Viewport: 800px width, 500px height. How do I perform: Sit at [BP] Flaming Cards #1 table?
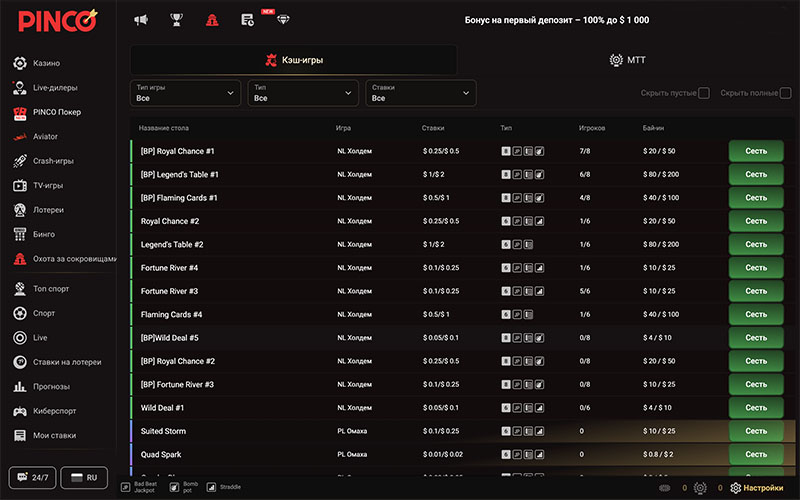756,198
